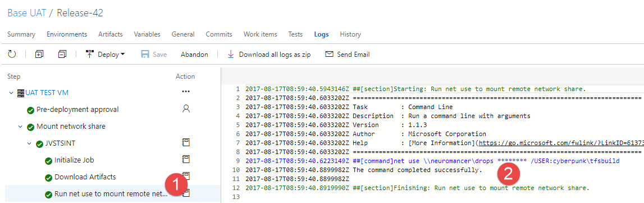Click the Collapse all steps icon
Screen dimensions: 644x203
click(x=62, y=54)
